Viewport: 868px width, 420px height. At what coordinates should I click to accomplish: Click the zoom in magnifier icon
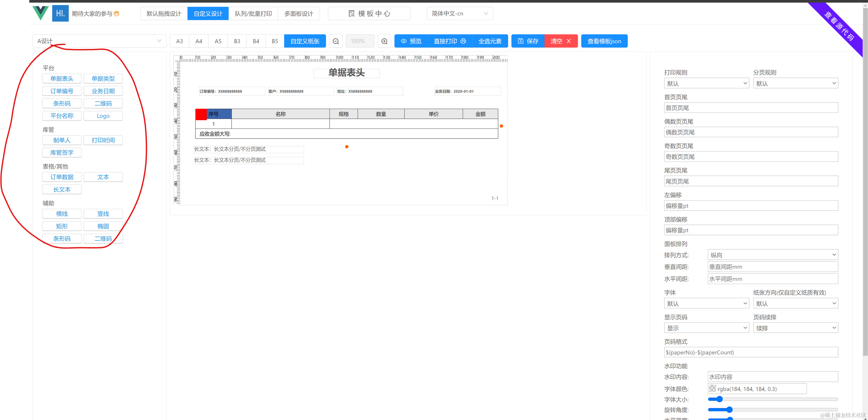click(x=384, y=41)
